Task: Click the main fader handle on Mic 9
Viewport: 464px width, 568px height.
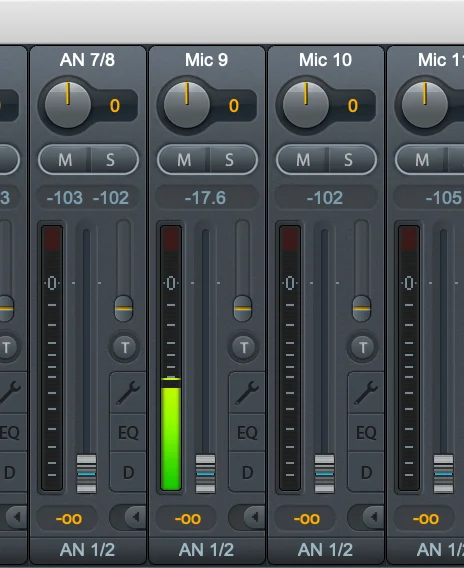Action: click(x=205, y=473)
